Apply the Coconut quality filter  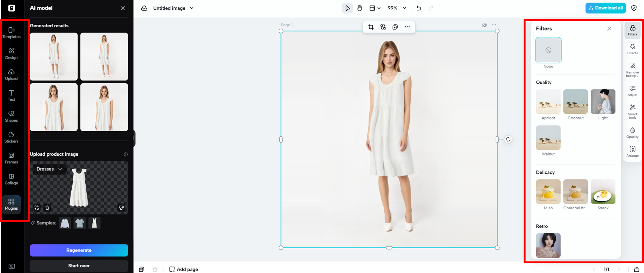coord(575,102)
